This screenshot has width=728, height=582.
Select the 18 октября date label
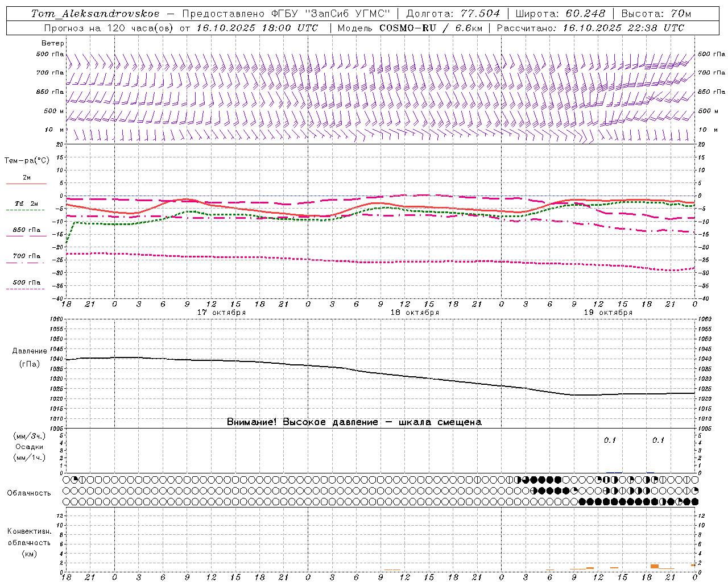415,313
